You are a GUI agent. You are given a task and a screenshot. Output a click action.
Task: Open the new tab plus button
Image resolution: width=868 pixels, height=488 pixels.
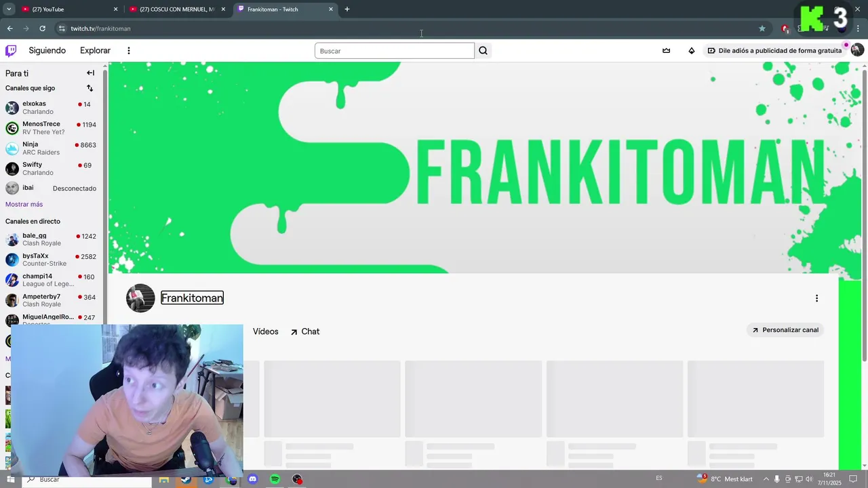(x=347, y=9)
